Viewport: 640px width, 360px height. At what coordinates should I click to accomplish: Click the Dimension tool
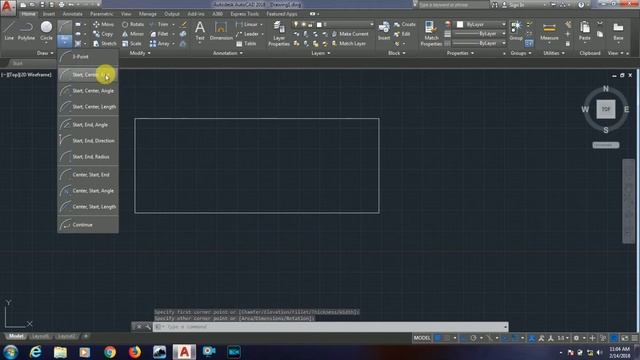tap(221, 31)
